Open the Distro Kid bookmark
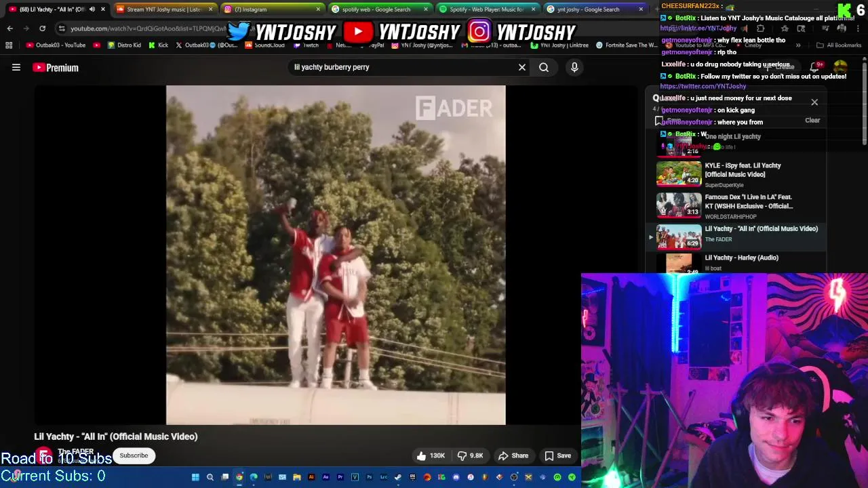This screenshot has height=488, width=868. coord(124,45)
